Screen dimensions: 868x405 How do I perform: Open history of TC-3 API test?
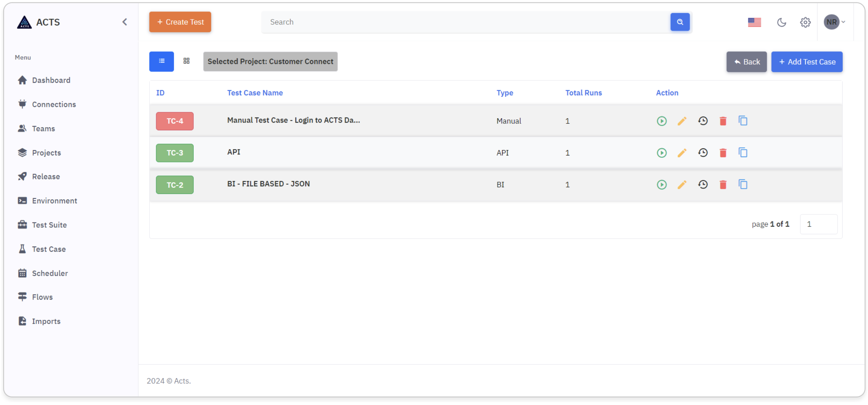coord(702,153)
